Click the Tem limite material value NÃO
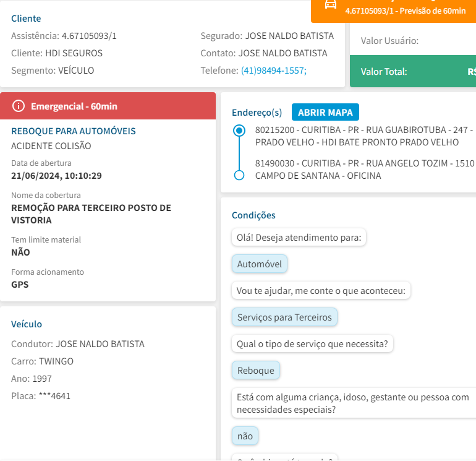This screenshot has width=476, height=461. coord(20,252)
